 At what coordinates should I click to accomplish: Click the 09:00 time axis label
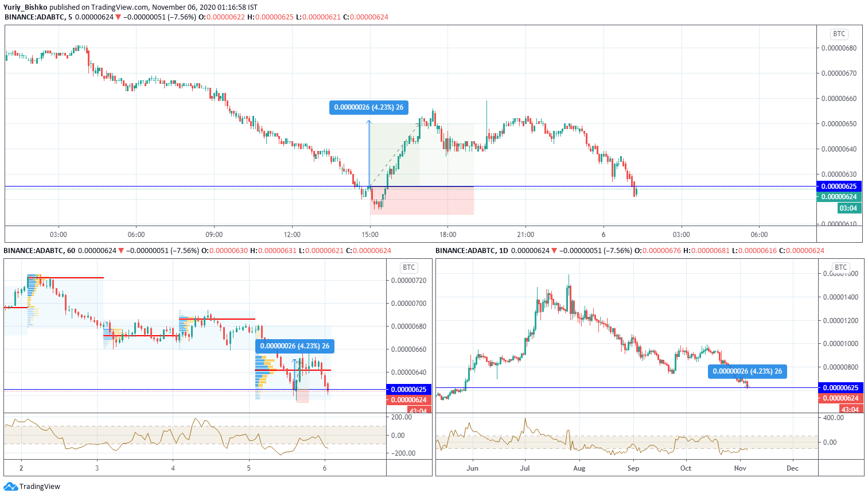214,235
